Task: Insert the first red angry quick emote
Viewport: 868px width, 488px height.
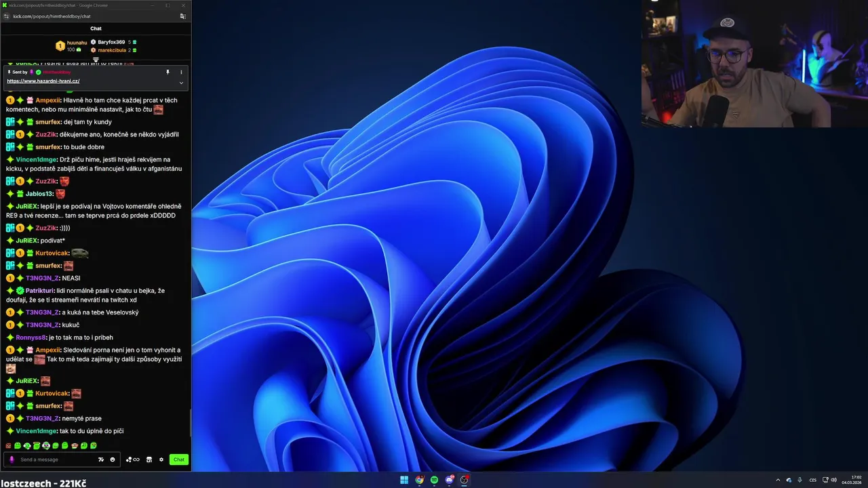Action: pyautogui.click(x=8, y=445)
